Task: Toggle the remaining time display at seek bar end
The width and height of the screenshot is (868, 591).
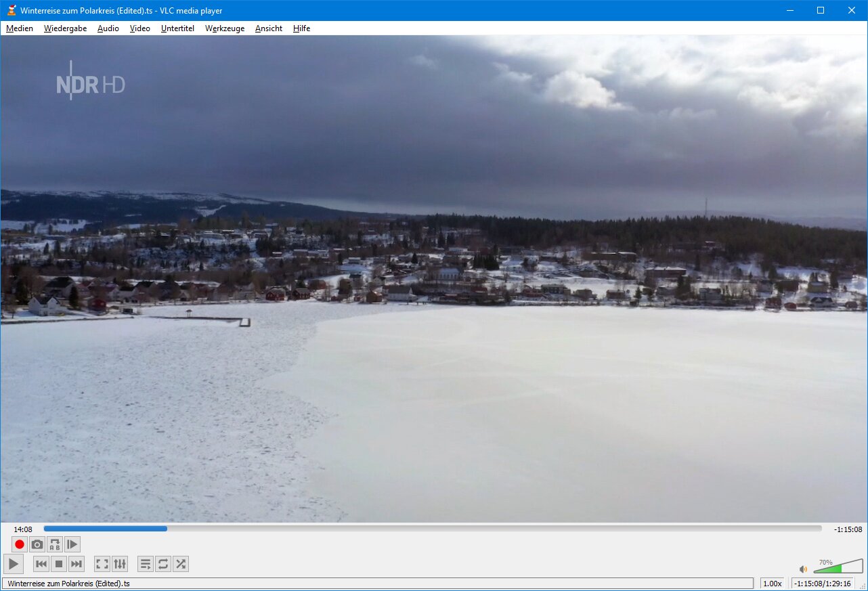Action: tap(848, 529)
